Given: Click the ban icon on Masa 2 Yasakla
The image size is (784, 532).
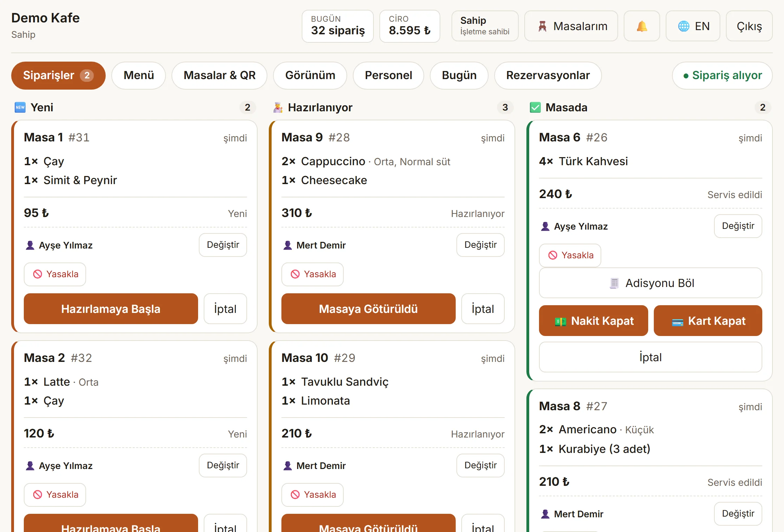Looking at the screenshot, I should point(37,495).
